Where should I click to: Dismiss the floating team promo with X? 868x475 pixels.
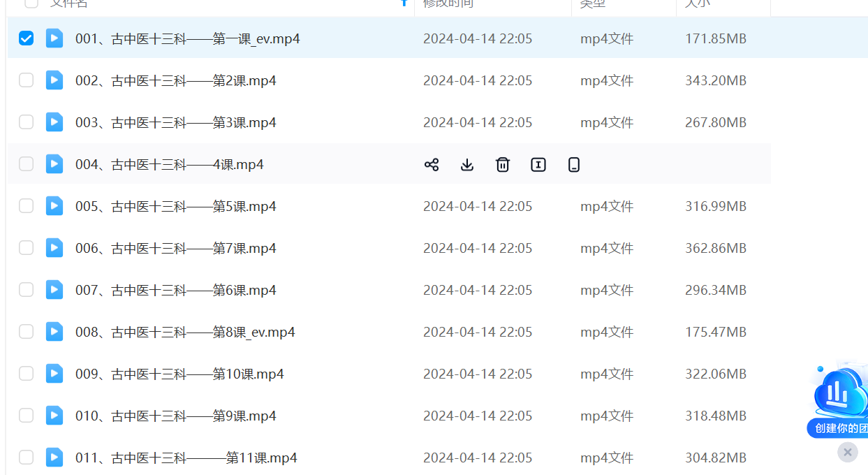[847, 453]
